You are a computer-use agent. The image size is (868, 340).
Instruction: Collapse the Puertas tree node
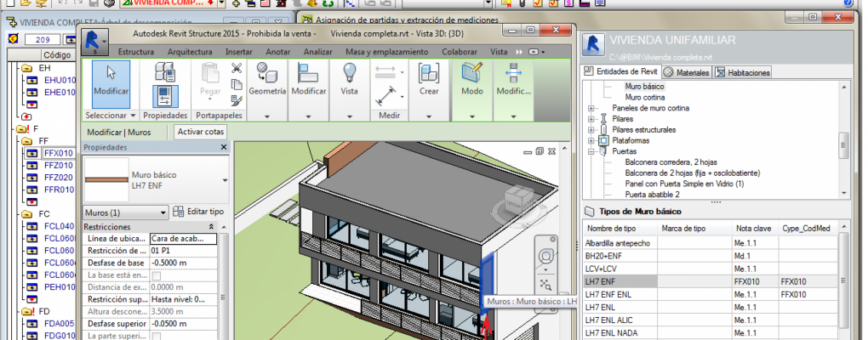(591, 151)
